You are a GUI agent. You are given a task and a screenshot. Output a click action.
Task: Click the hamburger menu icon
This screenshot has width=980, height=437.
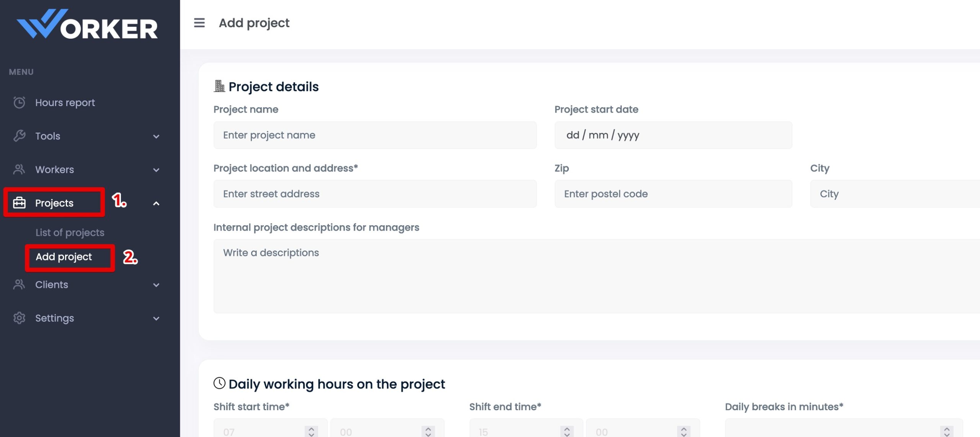point(199,23)
